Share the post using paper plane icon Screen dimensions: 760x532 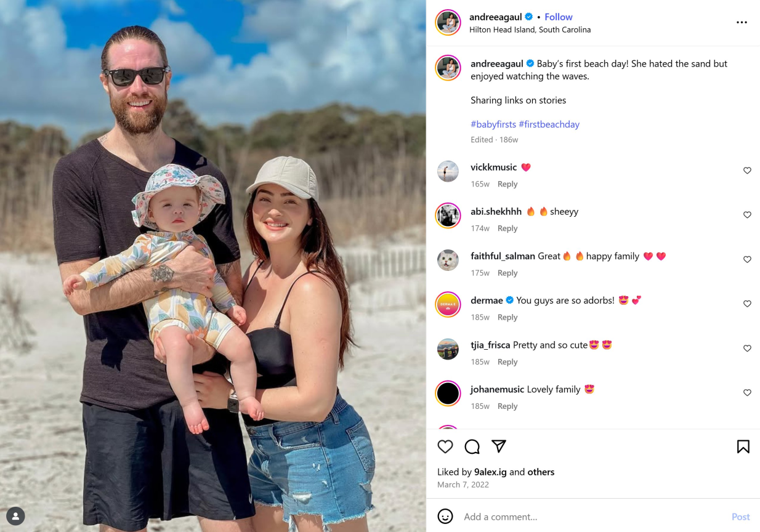pyautogui.click(x=499, y=446)
